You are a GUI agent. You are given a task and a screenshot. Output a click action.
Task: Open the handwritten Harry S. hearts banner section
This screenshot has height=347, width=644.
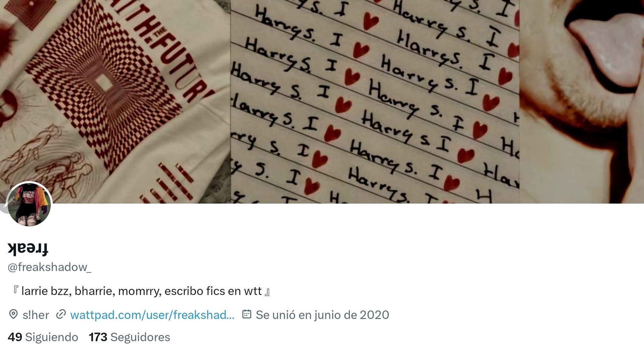tap(375, 101)
